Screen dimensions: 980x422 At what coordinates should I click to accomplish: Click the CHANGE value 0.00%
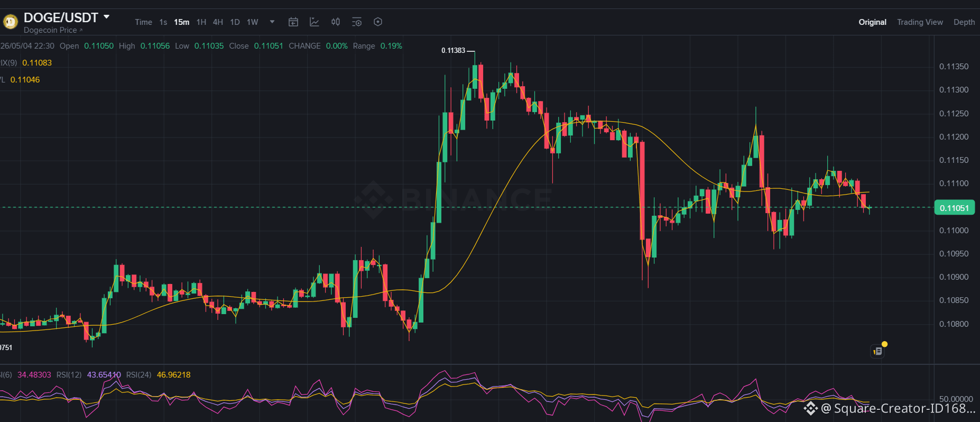337,46
